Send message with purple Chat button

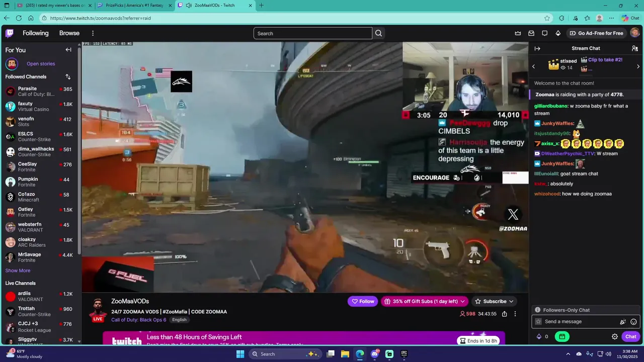(x=631, y=337)
